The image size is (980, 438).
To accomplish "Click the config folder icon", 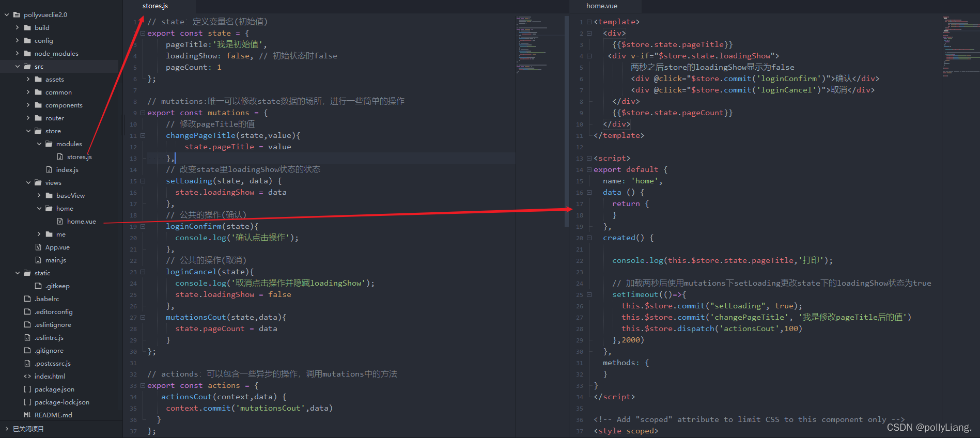I will tap(27, 41).
